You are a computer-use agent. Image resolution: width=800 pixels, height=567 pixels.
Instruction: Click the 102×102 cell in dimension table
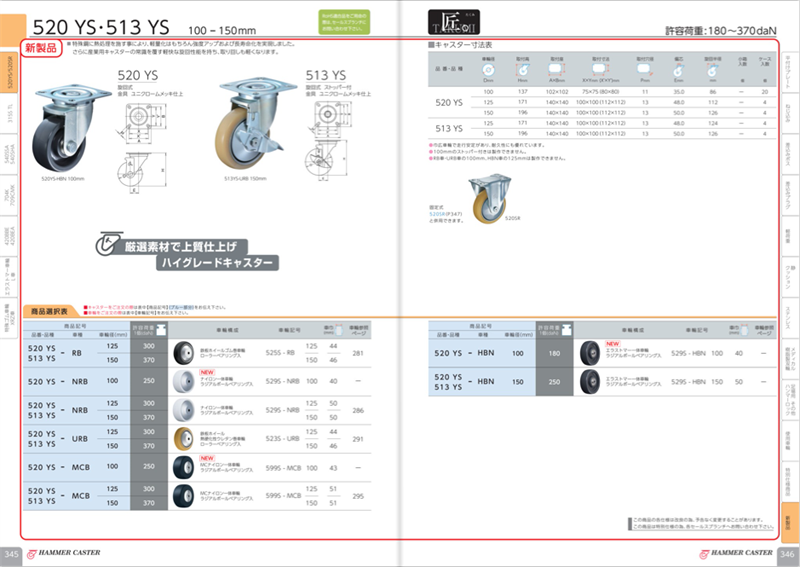[557, 92]
